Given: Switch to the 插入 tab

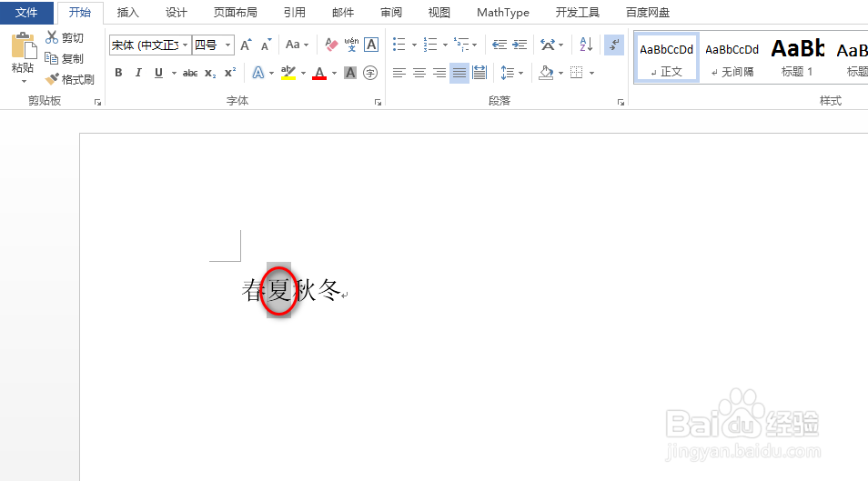Looking at the screenshot, I should pyautogui.click(x=128, y=12).
